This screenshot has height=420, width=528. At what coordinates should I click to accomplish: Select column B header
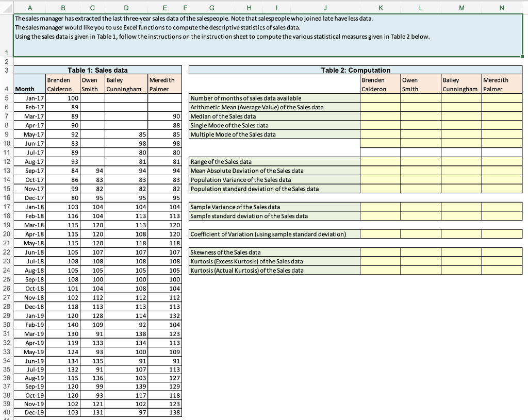[x=63, y=8]
